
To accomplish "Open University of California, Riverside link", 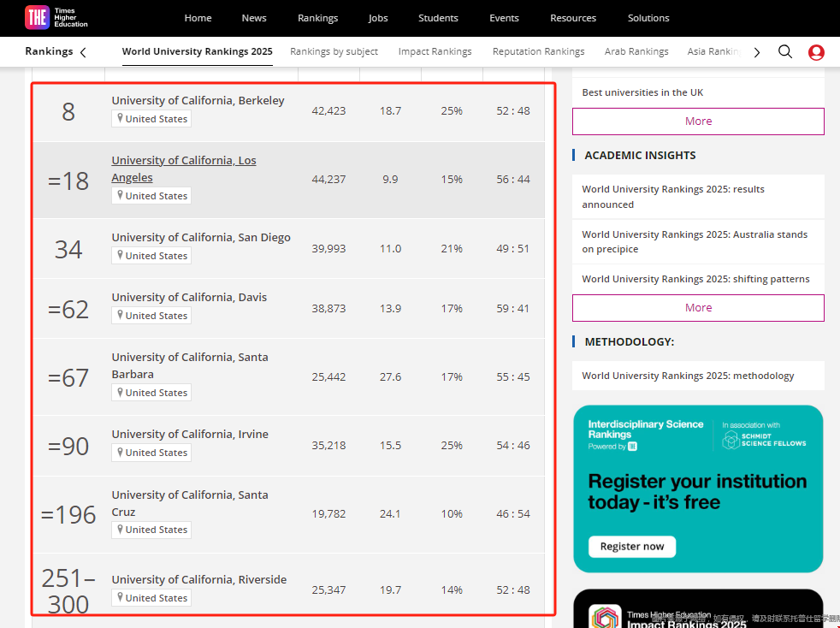I will click(198, 580).
